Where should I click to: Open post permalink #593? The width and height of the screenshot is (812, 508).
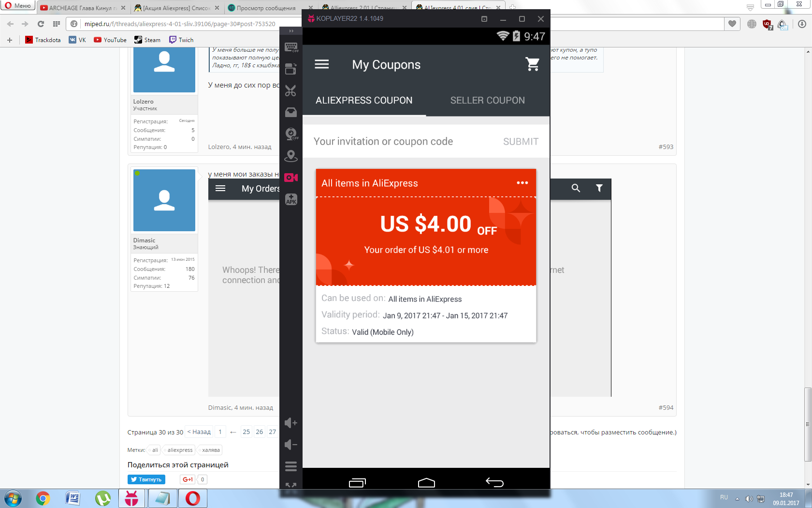(x=666, y=147)
